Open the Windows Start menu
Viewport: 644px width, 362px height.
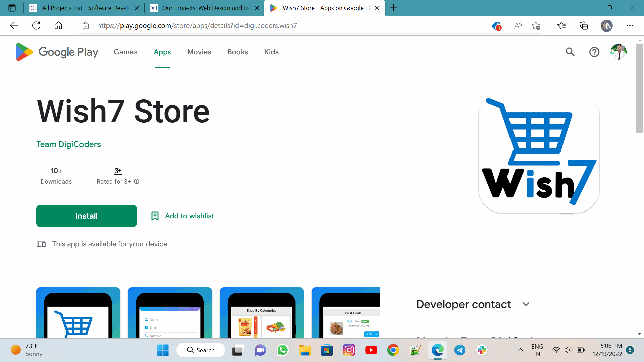163,350
